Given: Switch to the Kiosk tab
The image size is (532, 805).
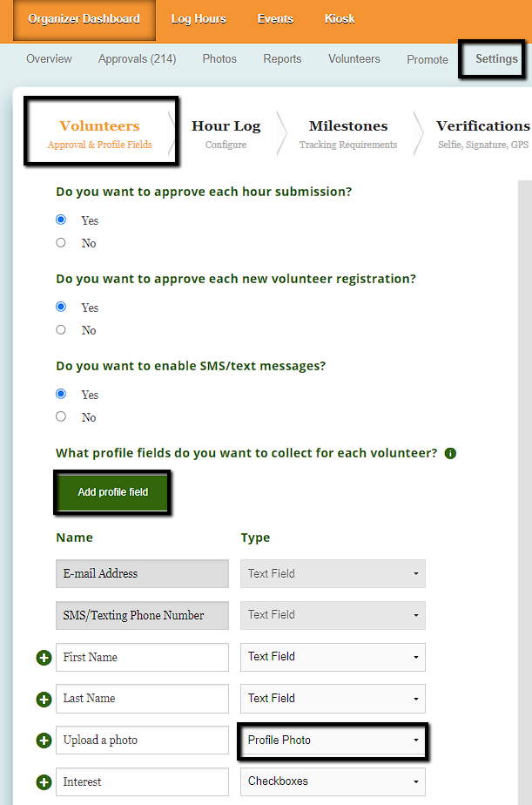Looking at the screenshot, I should click(340, 19).
